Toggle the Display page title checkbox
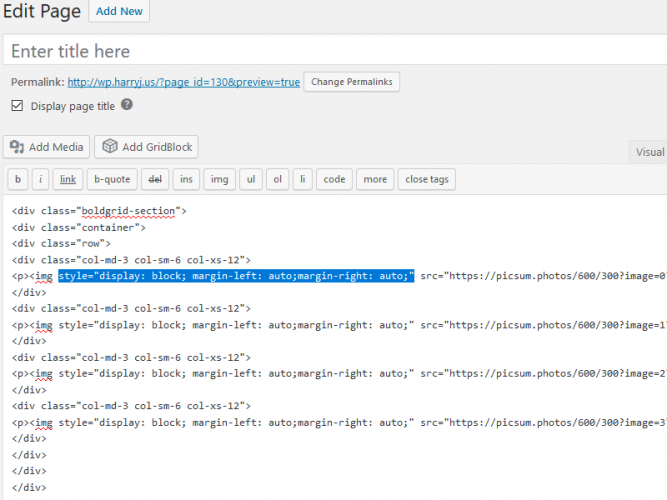Screen dimensions: 667x500 click(17, 106)
